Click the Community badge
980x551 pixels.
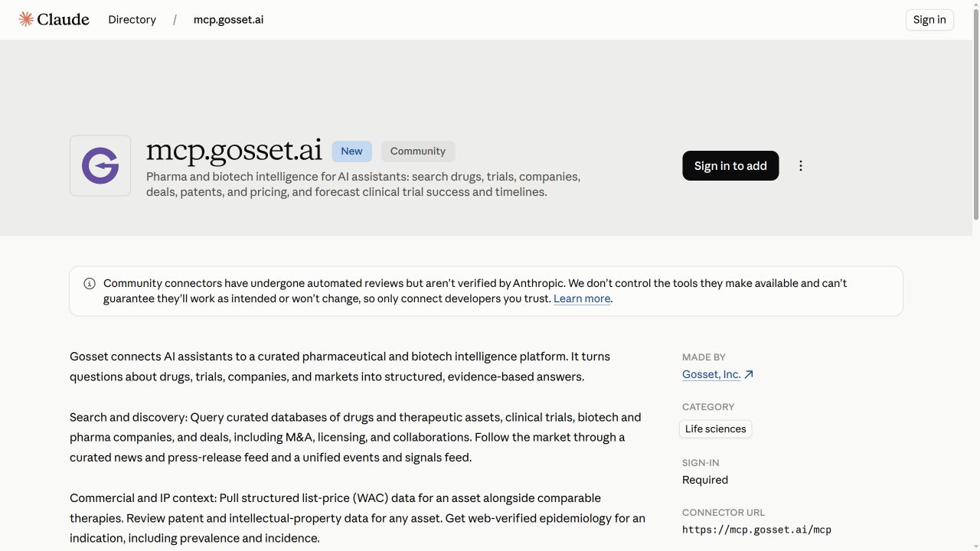tap(418, 151)
